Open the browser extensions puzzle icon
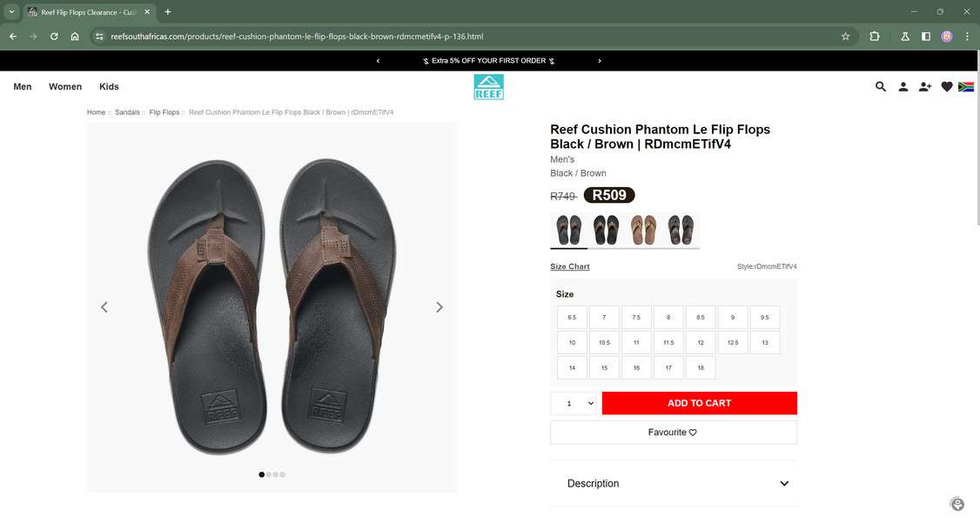 coord(875,37)
